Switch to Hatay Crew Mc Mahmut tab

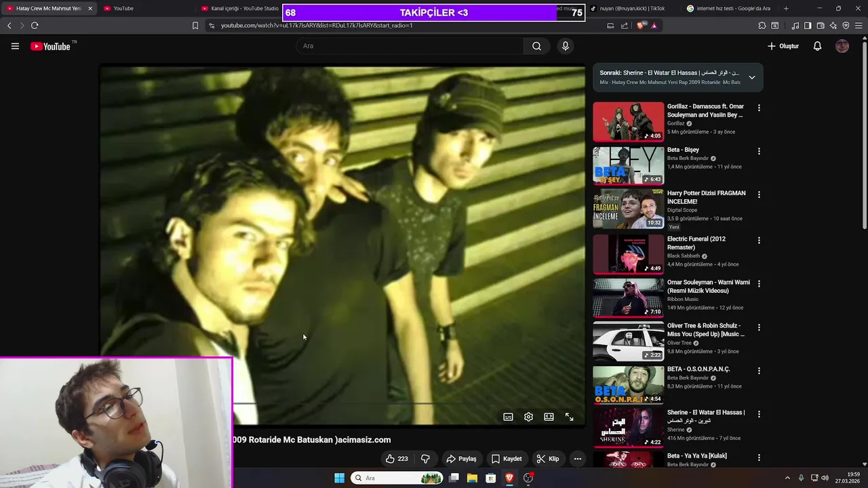pos(49,8)
